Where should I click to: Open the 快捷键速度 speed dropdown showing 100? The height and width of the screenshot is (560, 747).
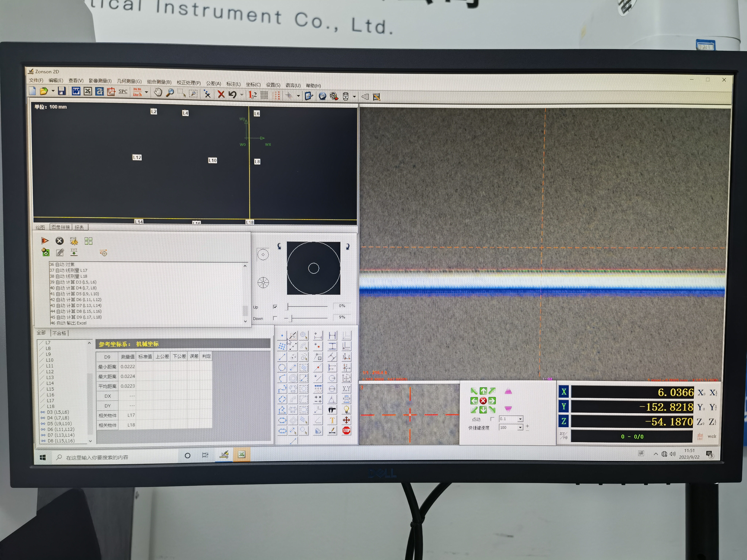point(520,428)
